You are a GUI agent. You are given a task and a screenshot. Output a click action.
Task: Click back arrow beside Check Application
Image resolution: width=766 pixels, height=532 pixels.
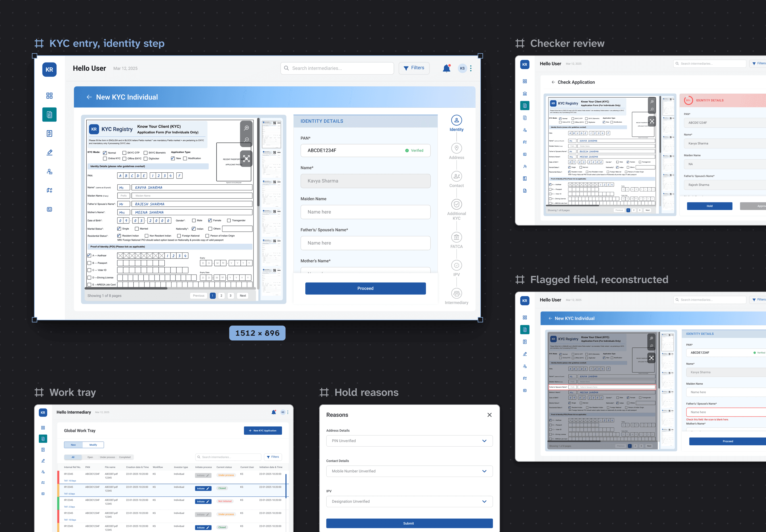click(x=553, y=82)
